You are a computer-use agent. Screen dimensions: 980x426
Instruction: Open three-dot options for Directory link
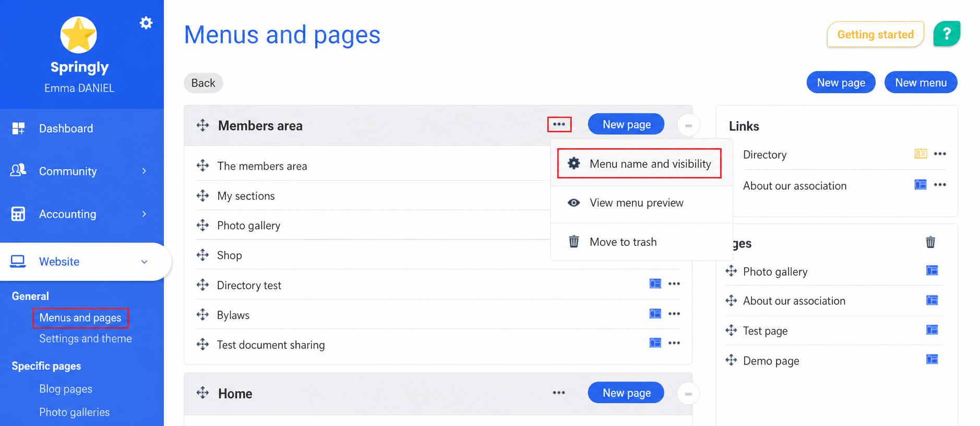pyautogui.click(x=940, y=153)
